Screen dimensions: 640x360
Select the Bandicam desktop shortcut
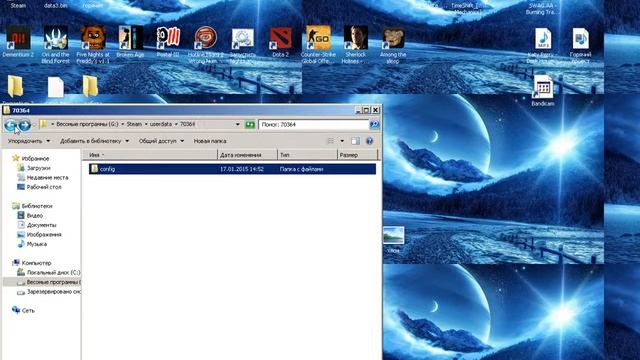tap(543, 91)
